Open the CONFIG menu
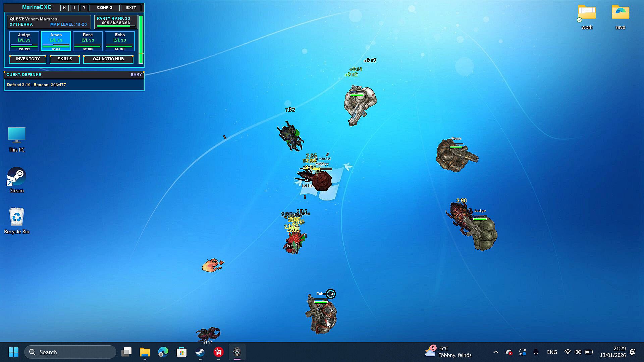This screenshot has width=644, height=362. point(105,8)
